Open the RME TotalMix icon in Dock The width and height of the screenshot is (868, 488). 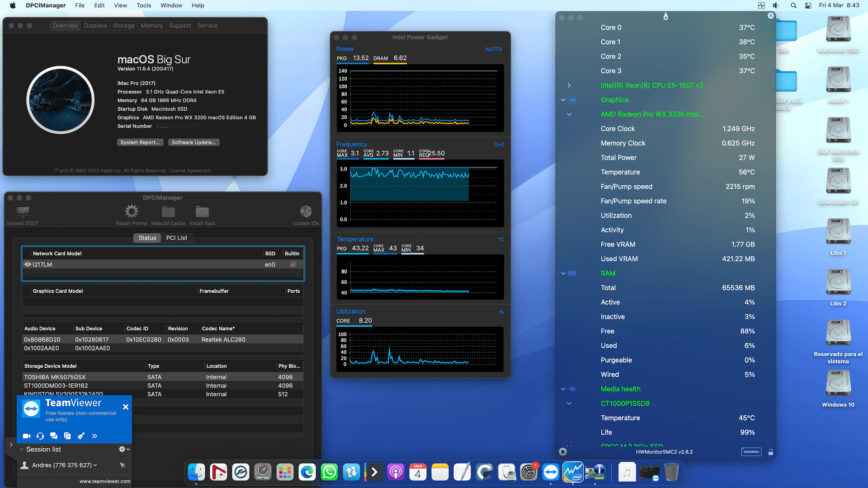pyautogui.click(x=263, y=473)
